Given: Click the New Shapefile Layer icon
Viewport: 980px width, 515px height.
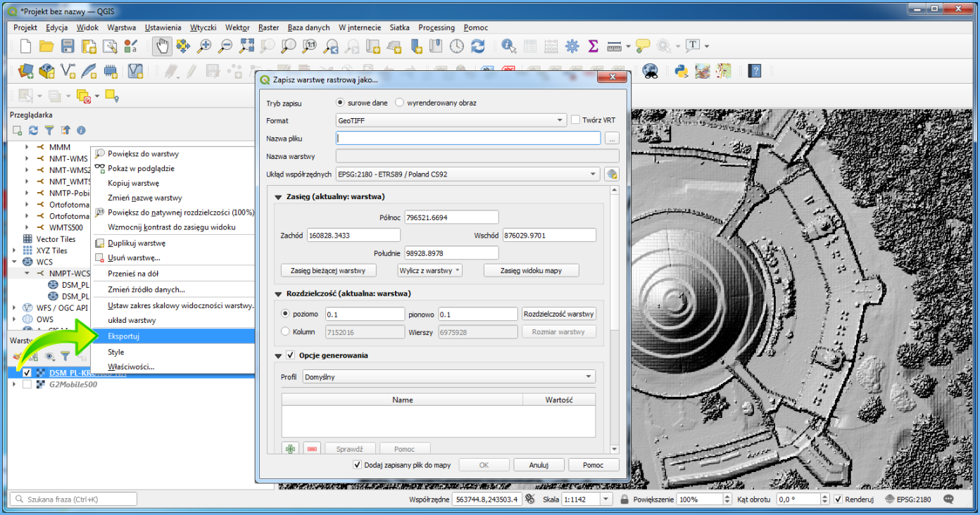Looking at the screenshot, I should point(68,70).
